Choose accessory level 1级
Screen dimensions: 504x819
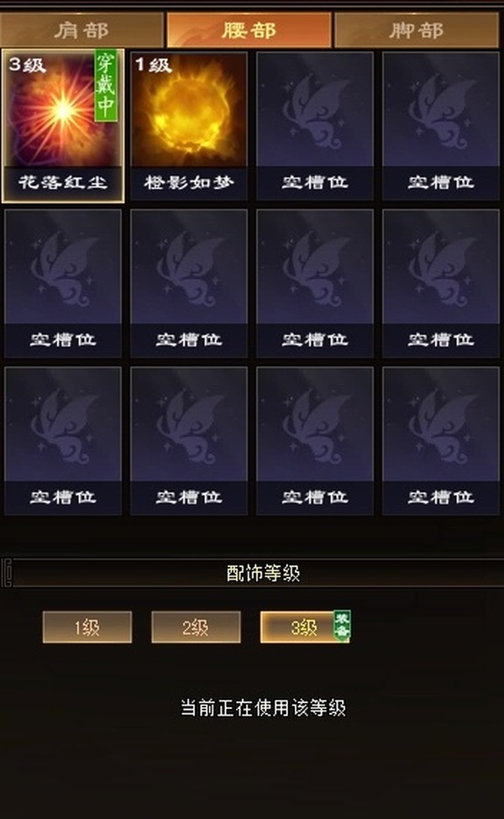(x=87, y=627)
